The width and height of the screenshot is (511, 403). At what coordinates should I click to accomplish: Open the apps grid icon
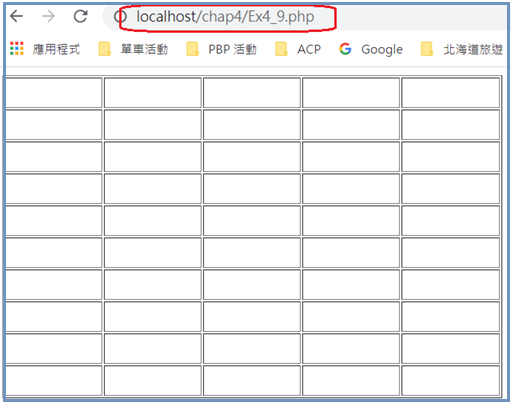(x=17, y=49)
